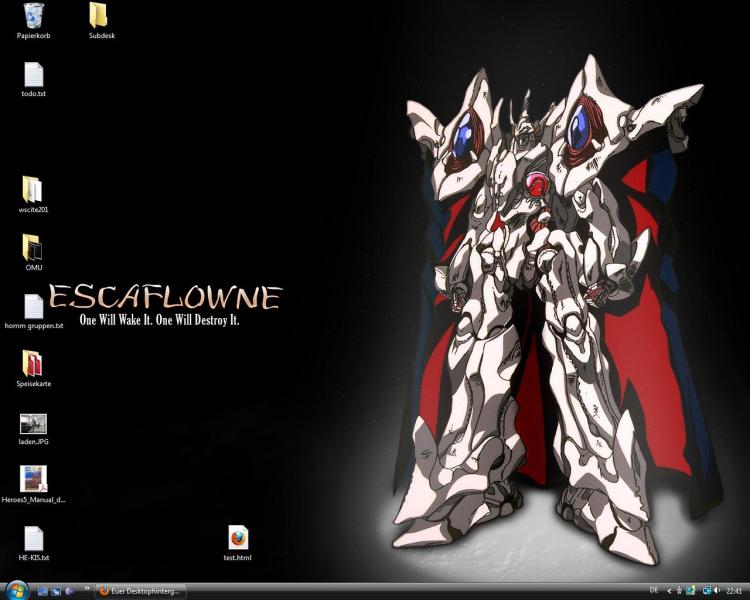Select the Speisekarte archive icon
750x600 pixels.
click(x=32, y=363)
